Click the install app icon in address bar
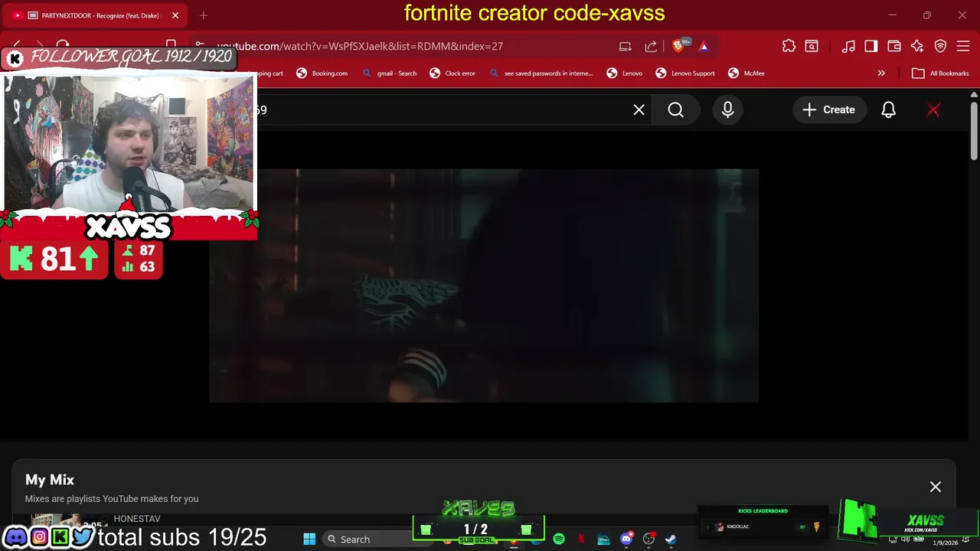Image resolution: width=980 pixels, height=551 pixels. (x=626, y=47)
